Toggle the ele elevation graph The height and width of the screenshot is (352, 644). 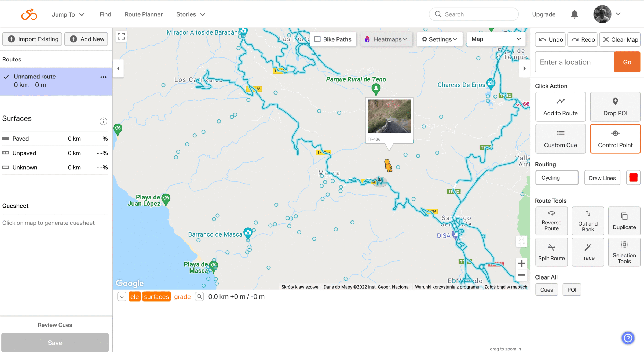click(x=134, y=297)
